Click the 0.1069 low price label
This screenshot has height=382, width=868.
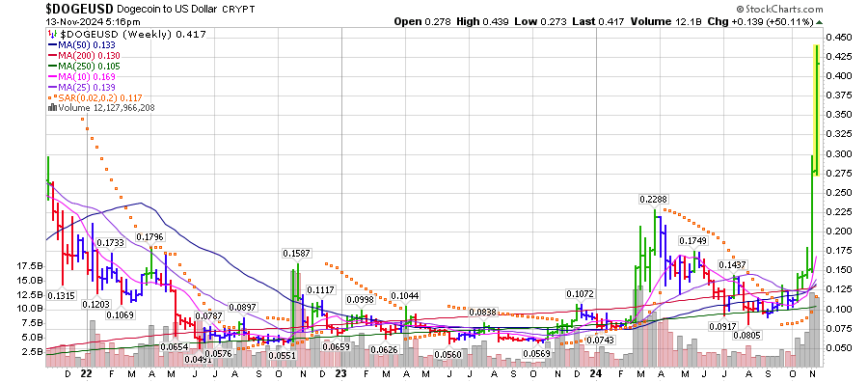click(121, 314)
